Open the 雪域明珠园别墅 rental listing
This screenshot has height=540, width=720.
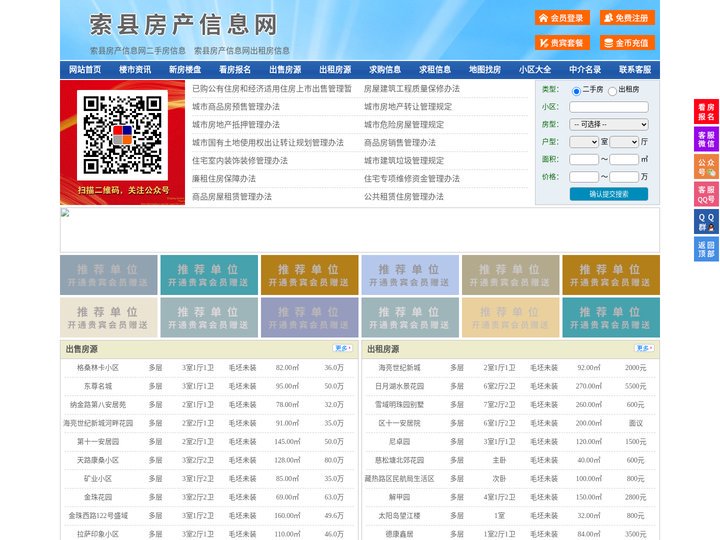[x=399, y=405]
